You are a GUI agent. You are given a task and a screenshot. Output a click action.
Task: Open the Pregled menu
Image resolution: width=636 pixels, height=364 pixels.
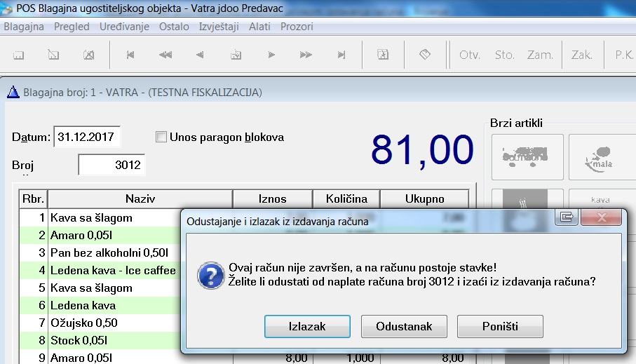coord(72,27)
